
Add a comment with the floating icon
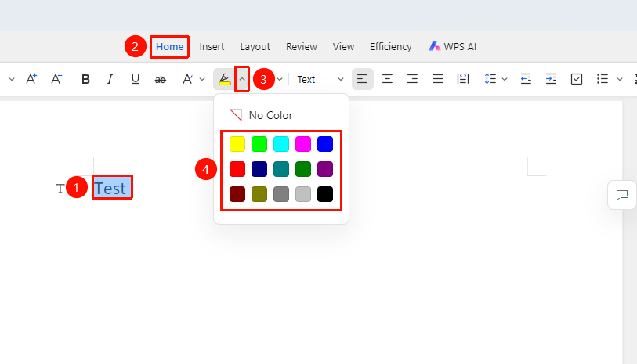[x=622, y=195]
